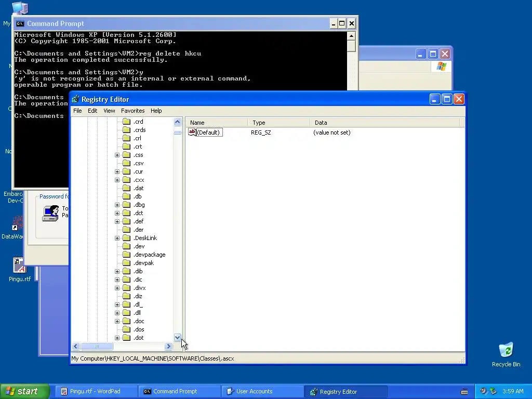Open the Edit menu in Registry Editor
The height and width of the screenshot is (399, 532).
pos(92,111)
